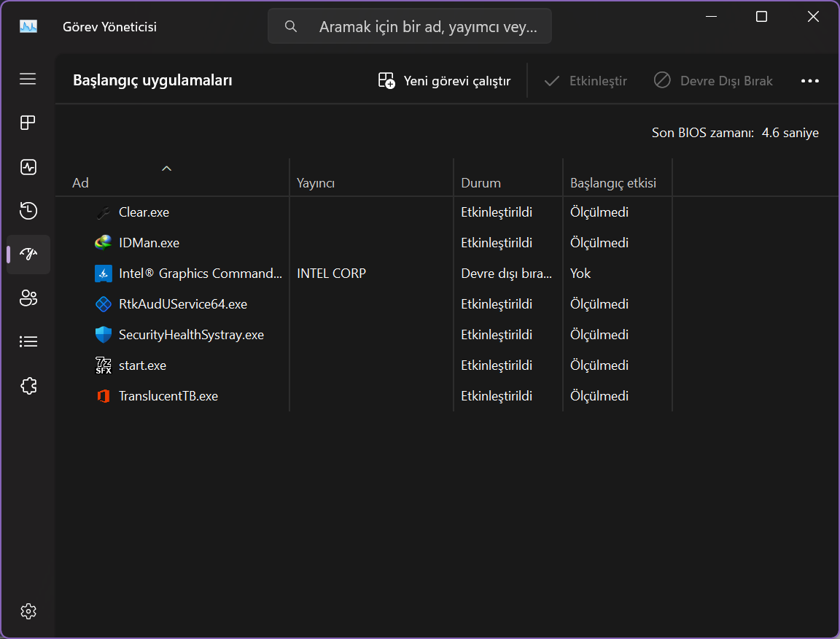Click the IDMan.exe app icon
Viewport: 840px width, 639px height.
104,243
